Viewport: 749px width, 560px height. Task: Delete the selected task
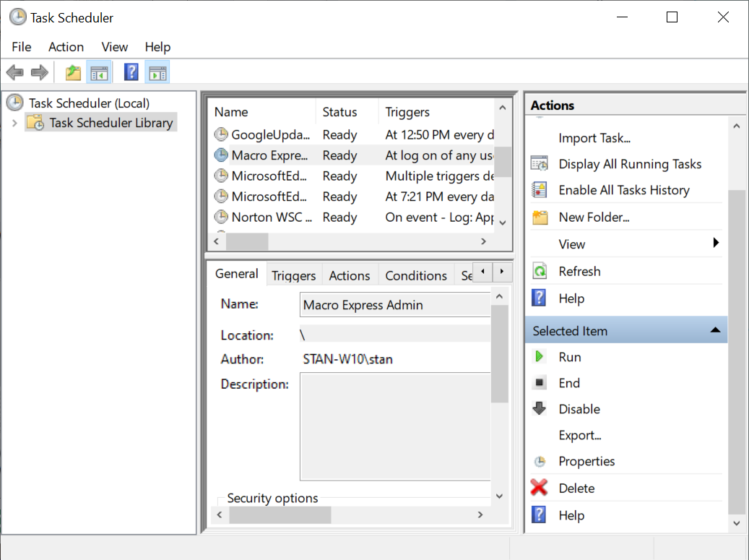(x=576, y=488)
